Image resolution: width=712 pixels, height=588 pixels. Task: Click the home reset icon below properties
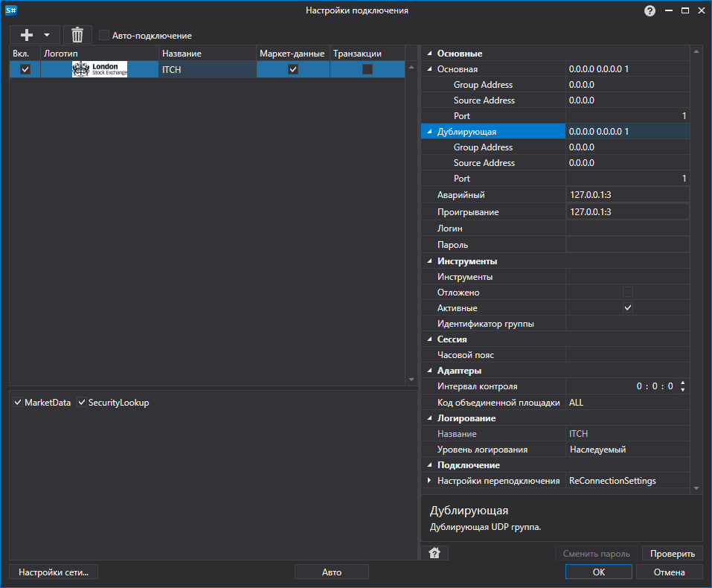[434, 553]
